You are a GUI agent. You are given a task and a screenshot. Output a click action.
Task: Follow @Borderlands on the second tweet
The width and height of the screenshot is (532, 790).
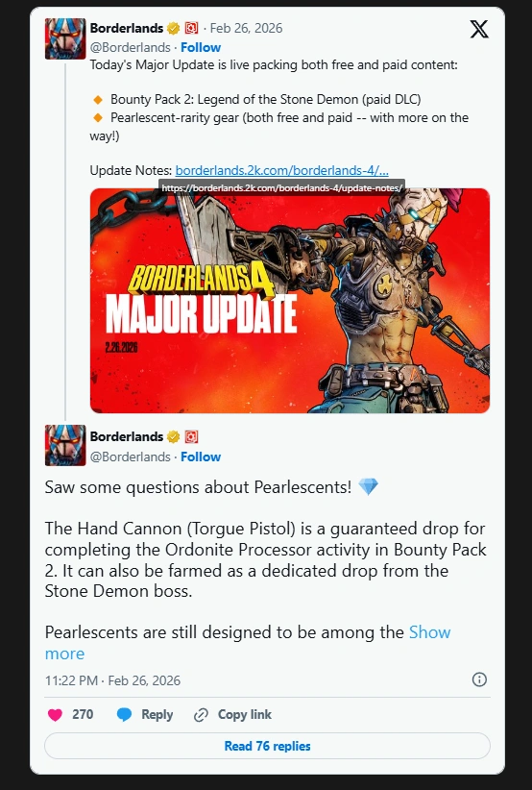tap(201, 457)
